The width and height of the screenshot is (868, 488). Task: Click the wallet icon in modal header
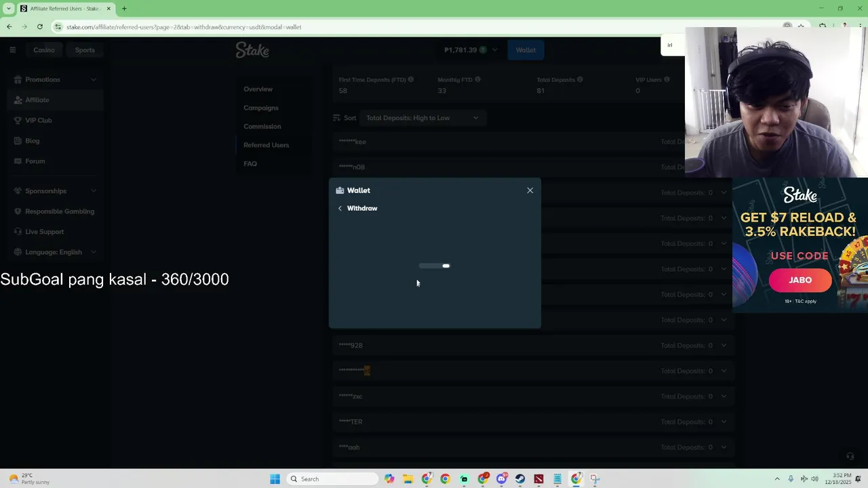[340, 190]
